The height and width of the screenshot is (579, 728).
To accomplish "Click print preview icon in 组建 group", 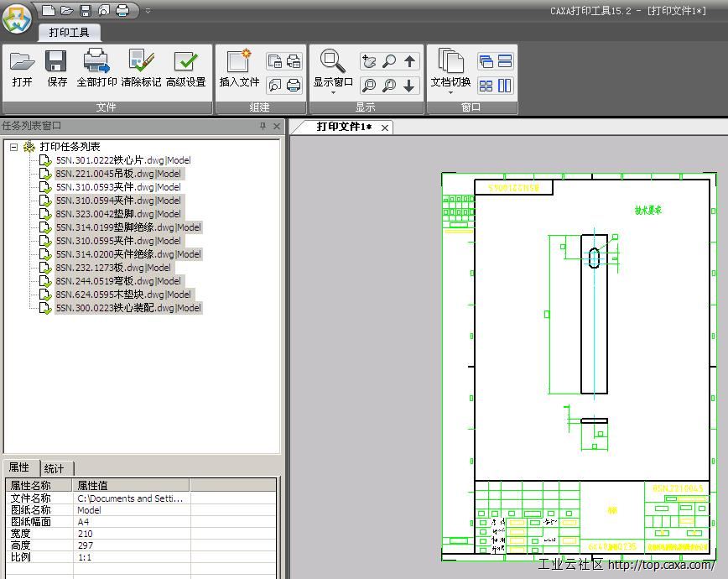I will click(275, 86).
